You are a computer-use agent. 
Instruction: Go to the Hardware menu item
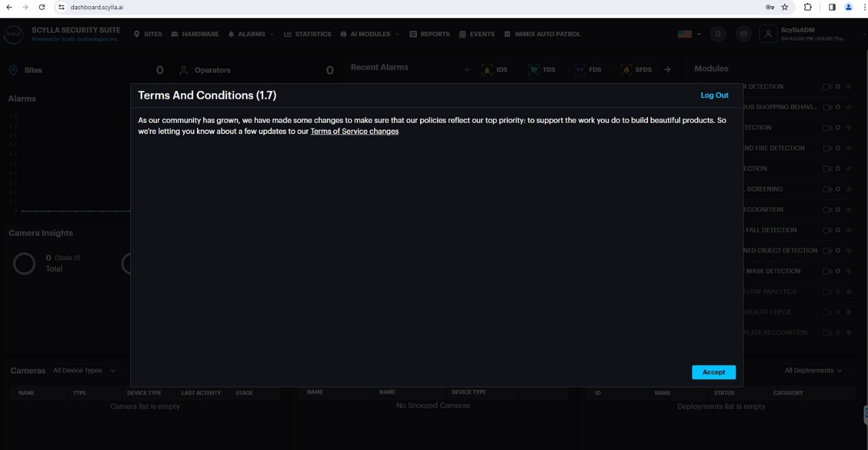195,35
